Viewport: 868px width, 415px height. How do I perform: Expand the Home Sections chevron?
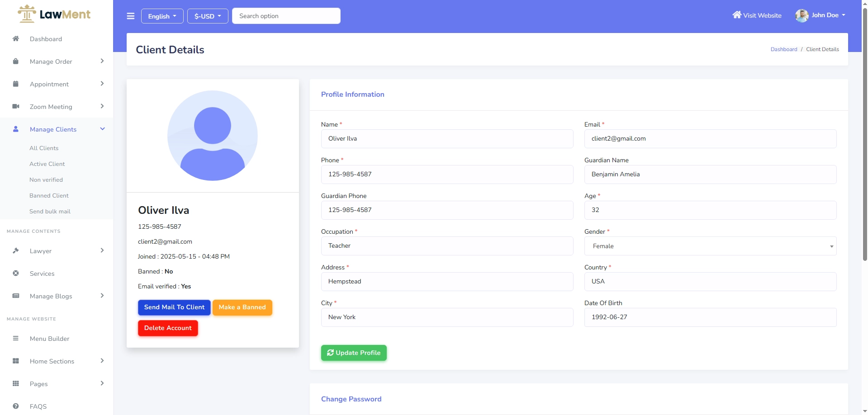click(102, 361)
